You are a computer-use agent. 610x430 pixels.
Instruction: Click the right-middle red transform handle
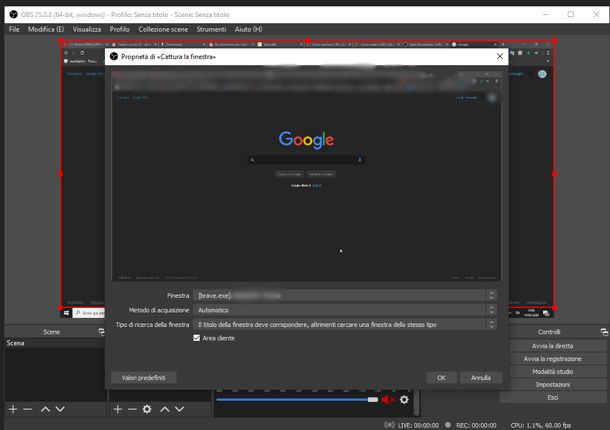[554, 174]
